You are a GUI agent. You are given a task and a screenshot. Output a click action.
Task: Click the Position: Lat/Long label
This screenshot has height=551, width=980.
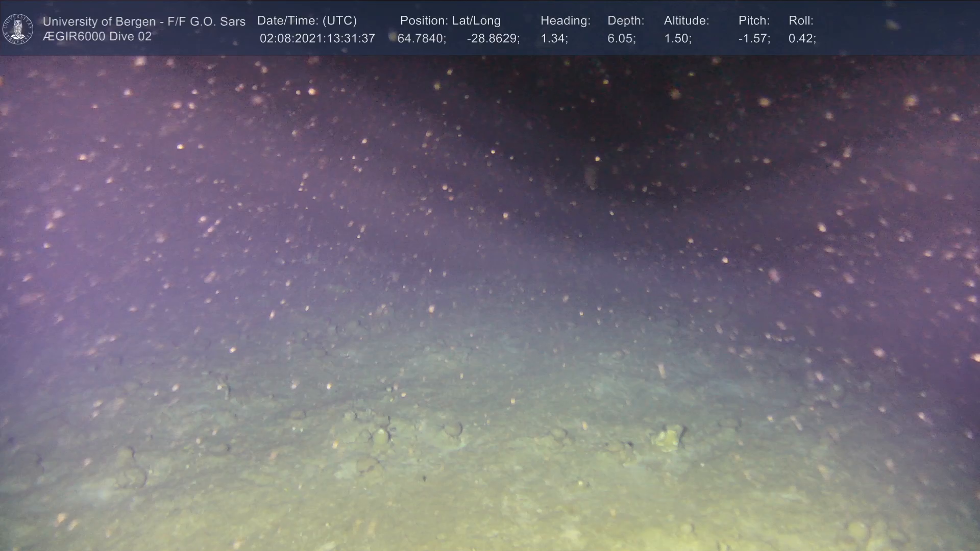tap(450, 21)
